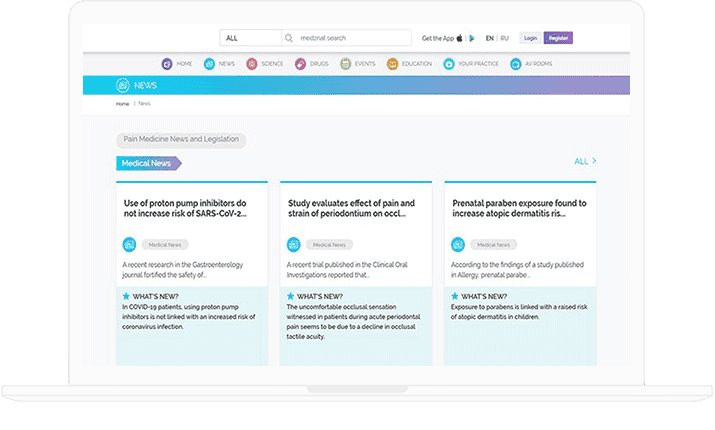Open the ALL search category dropdown
Viewport: 715px width, 430px height.
(x=251, y=38)
